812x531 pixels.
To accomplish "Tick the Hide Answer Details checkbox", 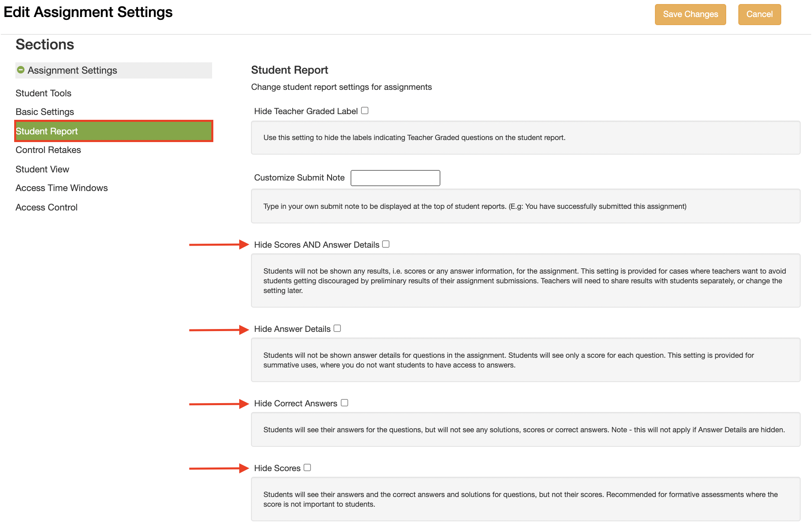I will point(337,328).
